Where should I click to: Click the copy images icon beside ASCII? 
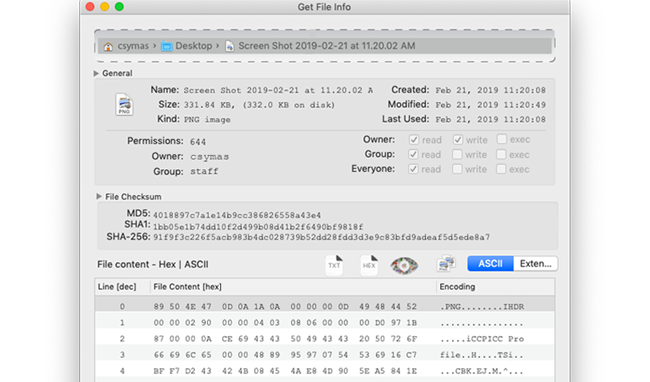tap(446, 264)
